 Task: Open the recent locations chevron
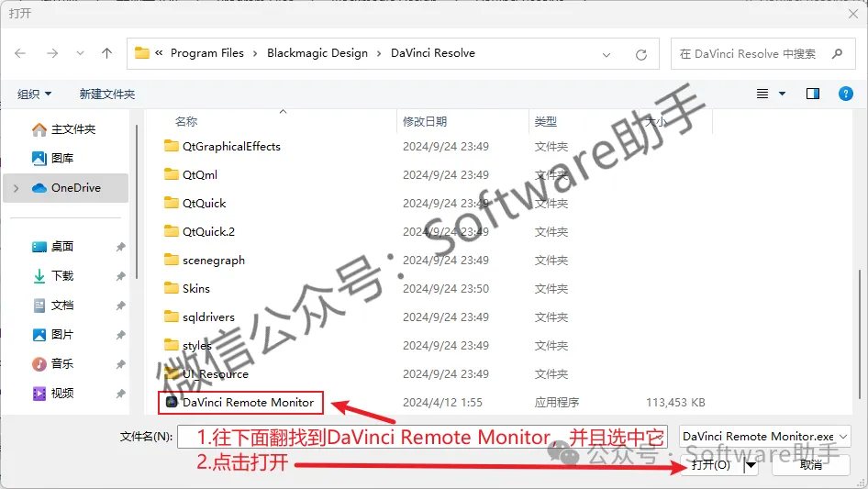(x=80, y=53)
